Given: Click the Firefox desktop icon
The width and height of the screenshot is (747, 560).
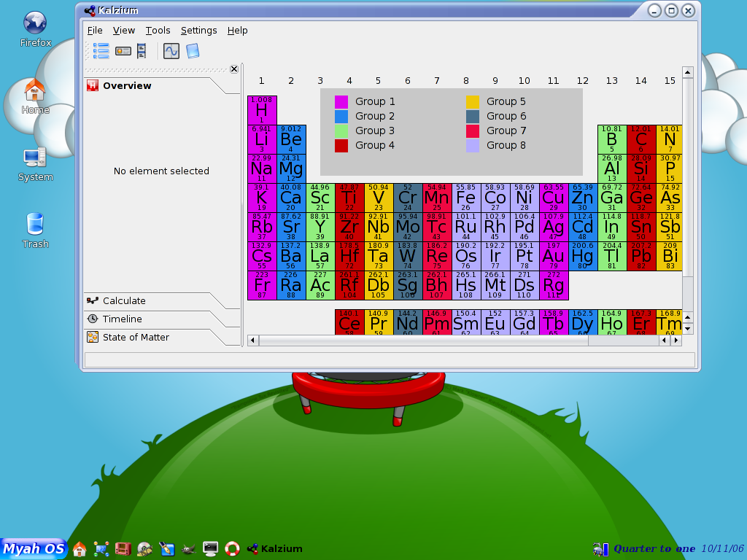Looking at the screenshot, I should (x=35, y=29).
